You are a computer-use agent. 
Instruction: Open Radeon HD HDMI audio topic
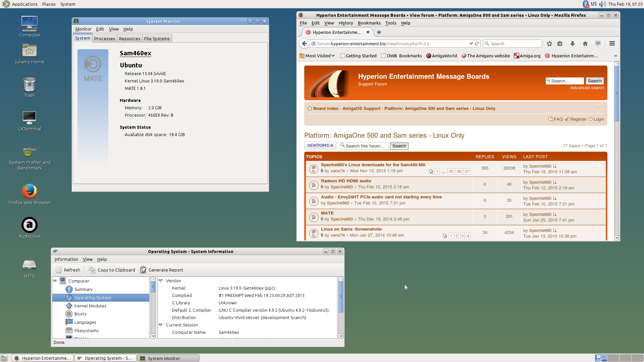click(346, 181)
